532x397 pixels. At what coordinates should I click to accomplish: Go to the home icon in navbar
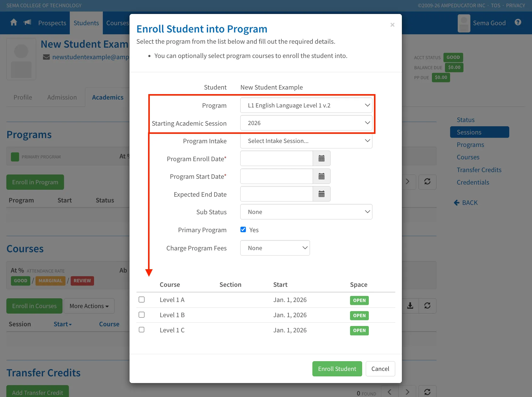tap(14, 22)
